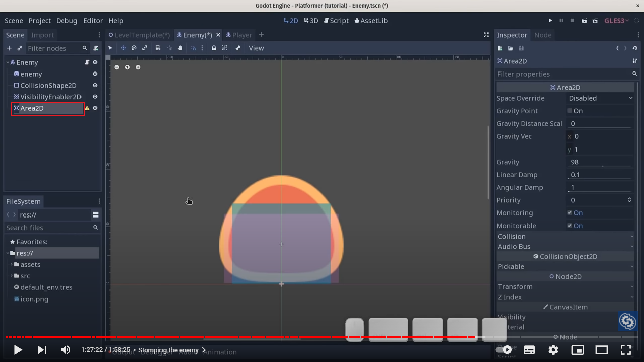
Task: Click the lock selected object icon
Action: click(214, 48)
